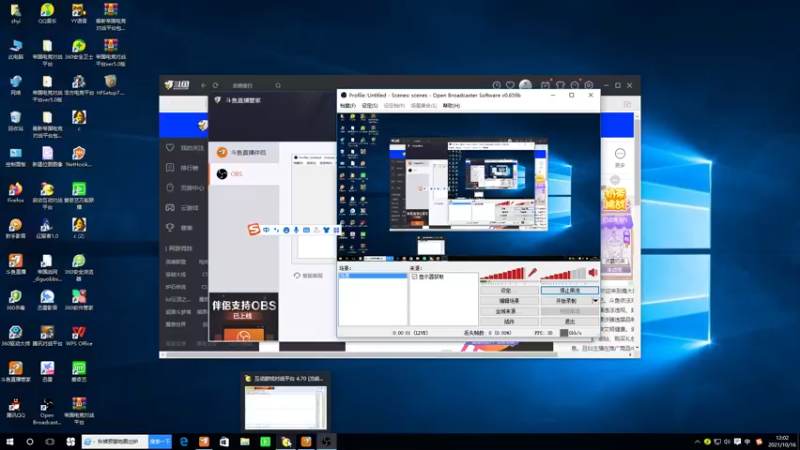Click the Douyu back arrow
Screen dimensions: 800x450
click(x=204, y=86)
